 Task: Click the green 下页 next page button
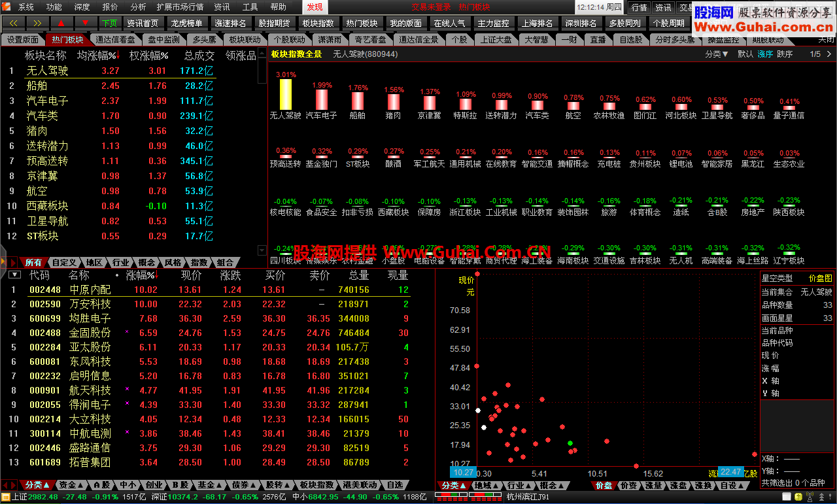click(110, 23)
